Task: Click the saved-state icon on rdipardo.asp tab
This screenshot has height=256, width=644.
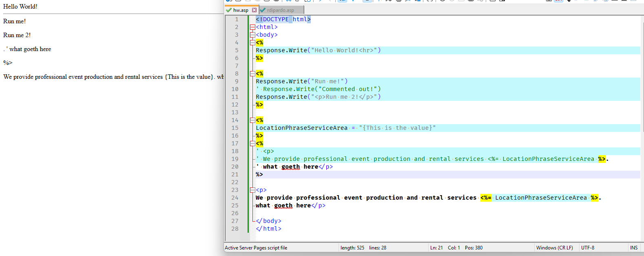Action: (263, 10)
